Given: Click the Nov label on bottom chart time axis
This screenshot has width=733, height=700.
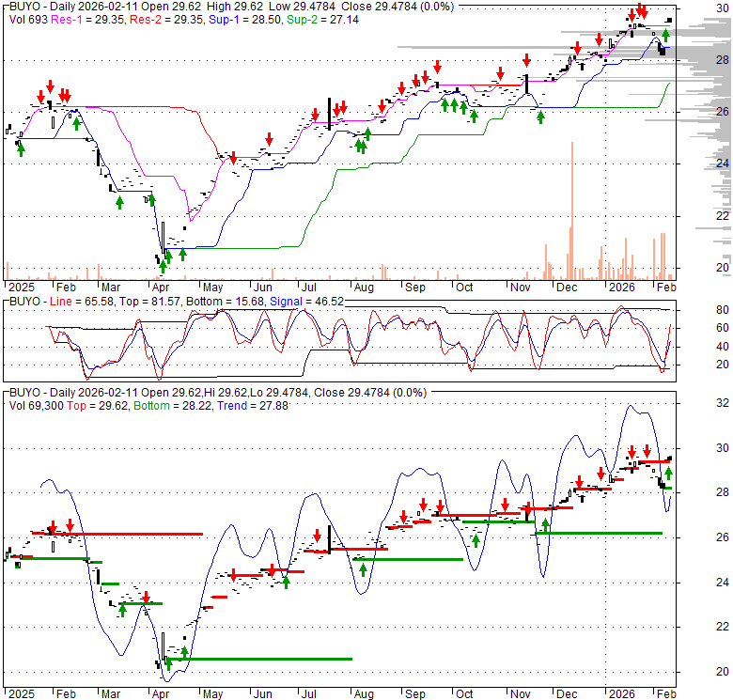Looking at the screenshot, I should point(521,694).
